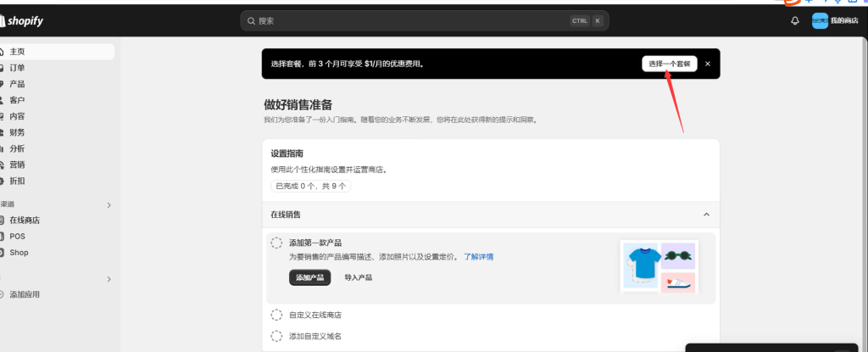
Task: Collapse the 在线销售 section
Action: [x=706, y=215]
